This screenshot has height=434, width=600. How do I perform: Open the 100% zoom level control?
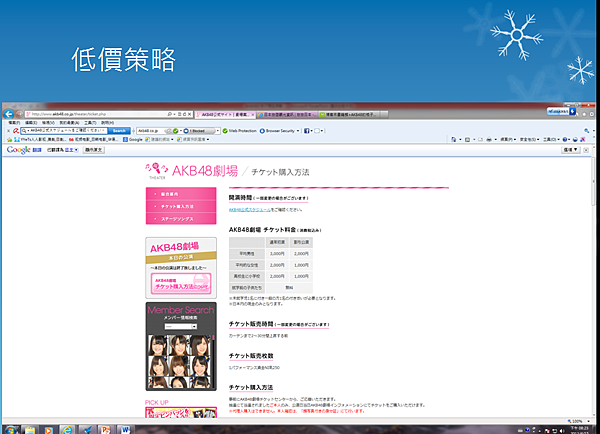click(x=578, y=421)
